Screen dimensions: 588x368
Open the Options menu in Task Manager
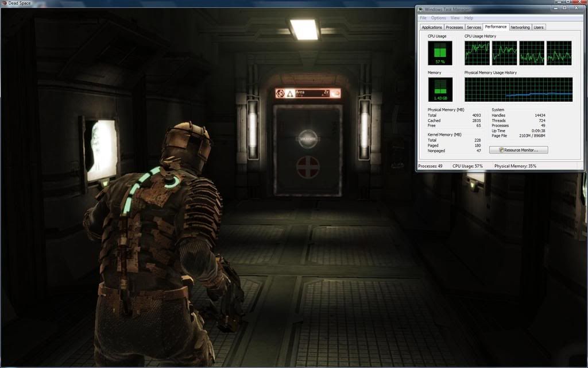click(x=438, y=18)
